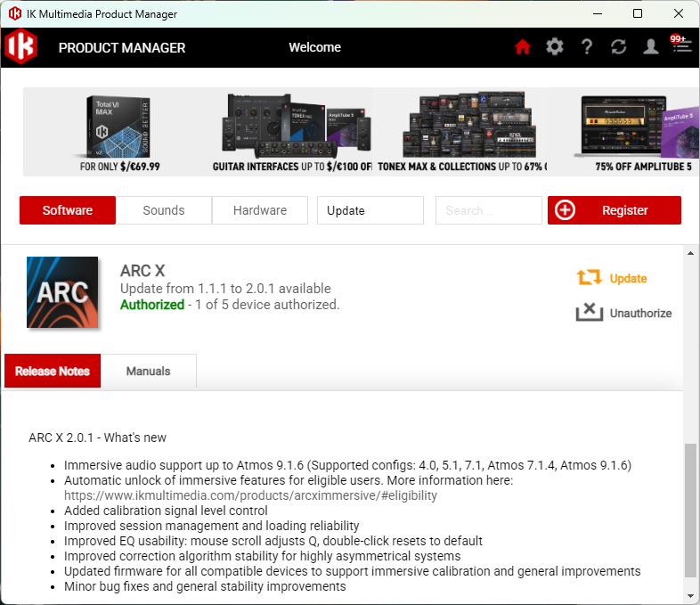The image size is (700, 605).
Task: Open notifications list with the 99+ badge
Action: (x=681, y=44)
